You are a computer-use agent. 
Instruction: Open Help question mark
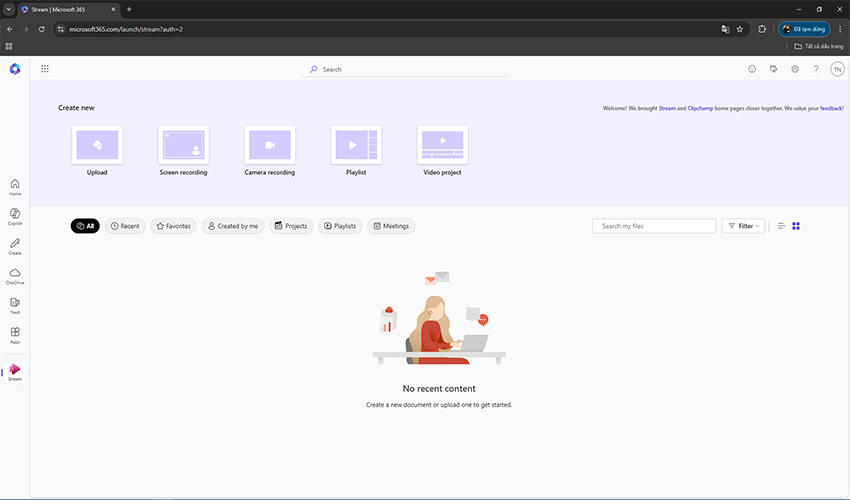[816, 69]
